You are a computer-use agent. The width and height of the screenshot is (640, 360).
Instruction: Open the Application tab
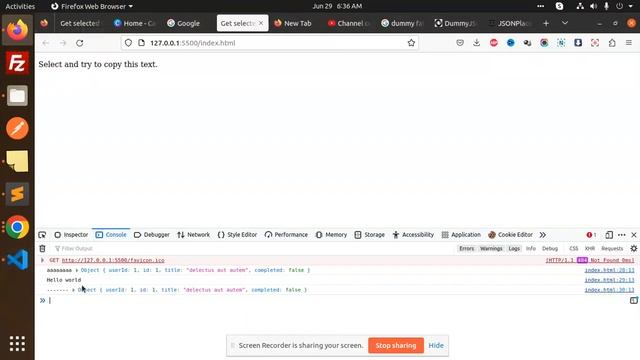point(461,235)
